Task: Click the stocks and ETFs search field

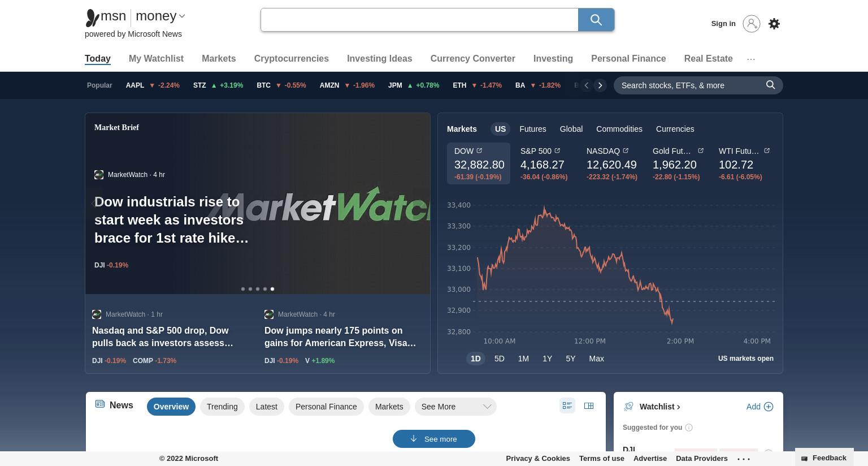Action: 689,85
